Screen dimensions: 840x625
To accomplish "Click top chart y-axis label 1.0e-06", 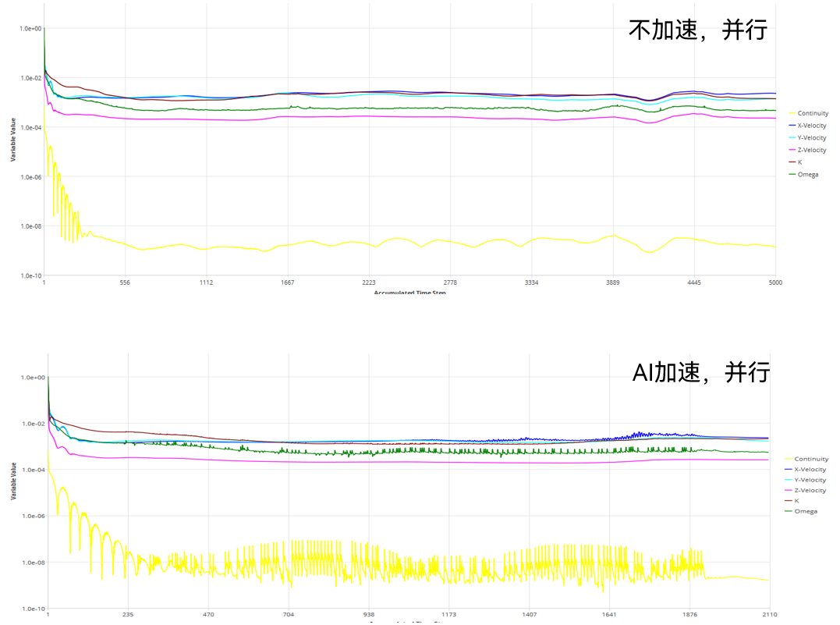I will [30, 177].
